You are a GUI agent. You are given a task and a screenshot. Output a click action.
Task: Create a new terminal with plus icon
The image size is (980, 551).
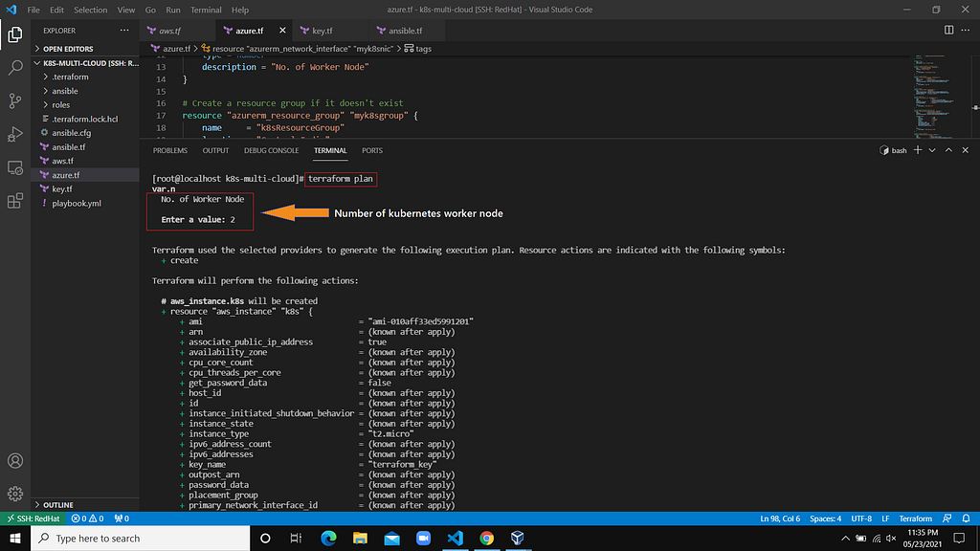coord(918,150)
